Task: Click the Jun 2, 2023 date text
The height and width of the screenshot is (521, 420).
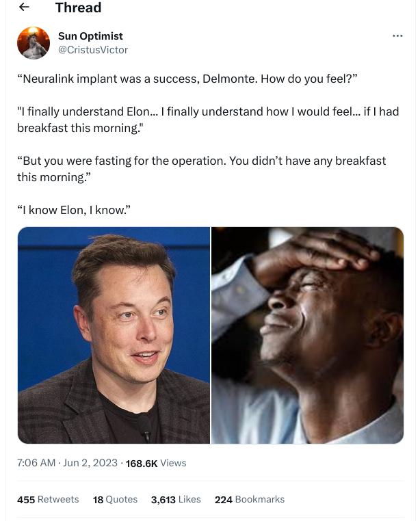Action: [90, 463]
